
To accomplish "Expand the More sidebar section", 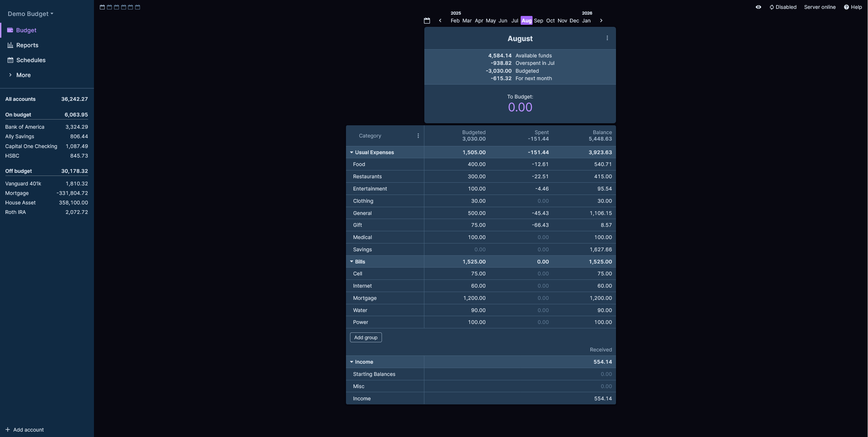I will tap(23, 75).
